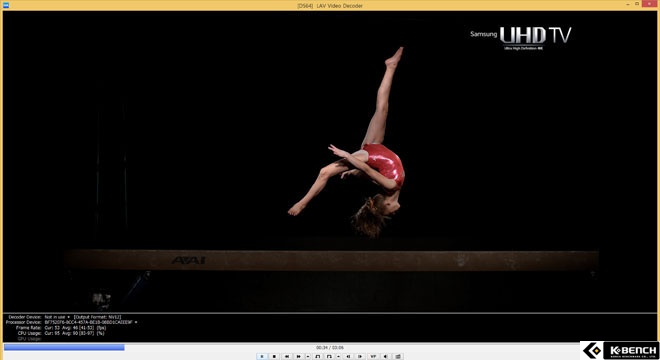Mute audio with the speaker icon
660x360 pixels.
386,356
